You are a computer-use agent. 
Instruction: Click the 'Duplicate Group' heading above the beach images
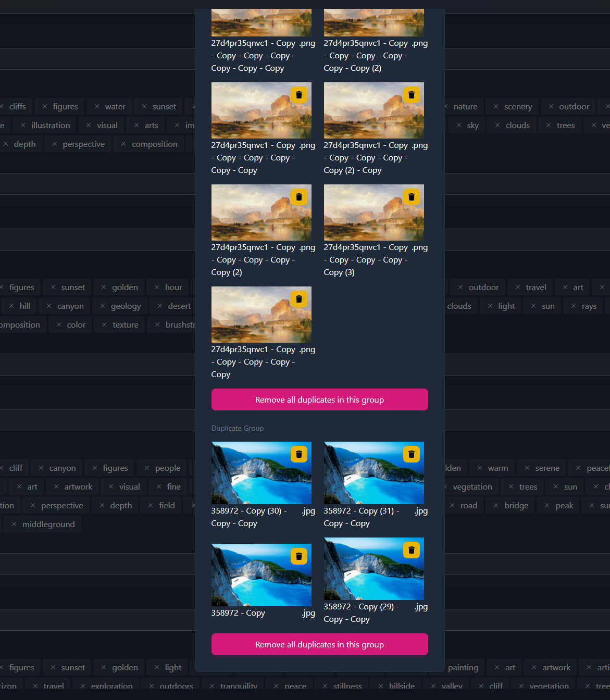(238, 428)
